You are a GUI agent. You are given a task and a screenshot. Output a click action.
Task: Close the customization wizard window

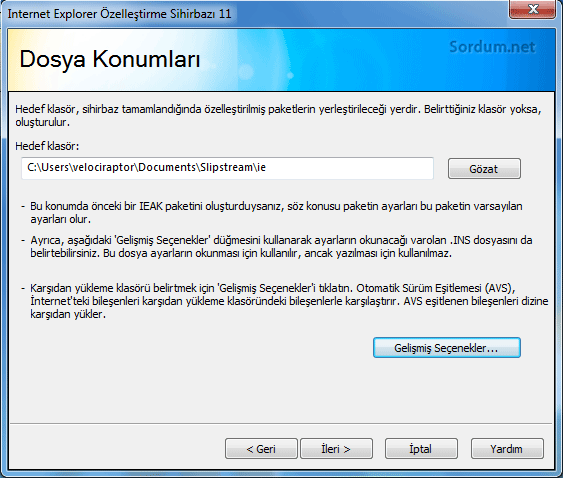(x=532, y=9)
